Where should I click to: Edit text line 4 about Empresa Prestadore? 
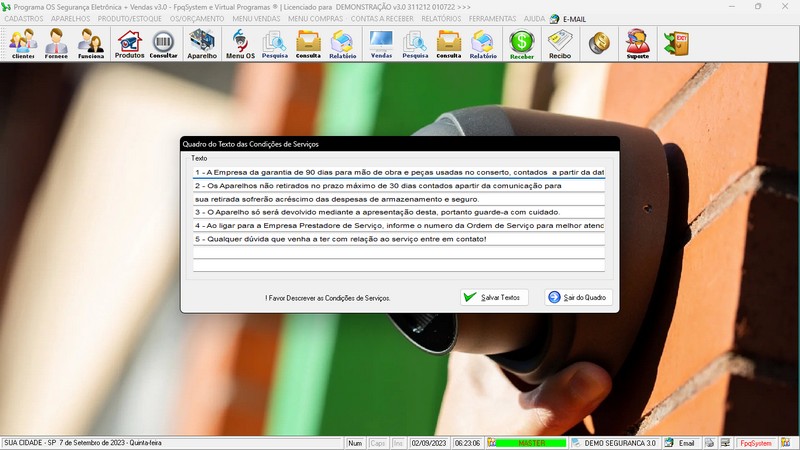399,226
